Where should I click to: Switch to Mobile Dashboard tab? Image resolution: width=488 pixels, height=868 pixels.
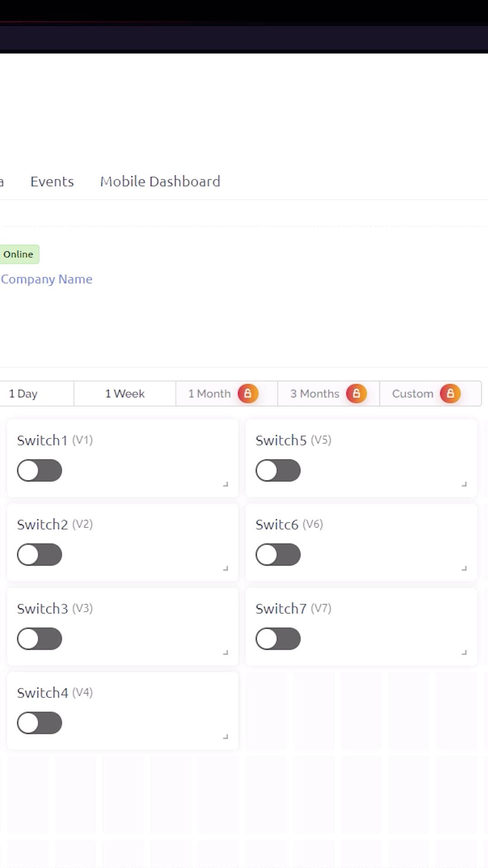160,181
